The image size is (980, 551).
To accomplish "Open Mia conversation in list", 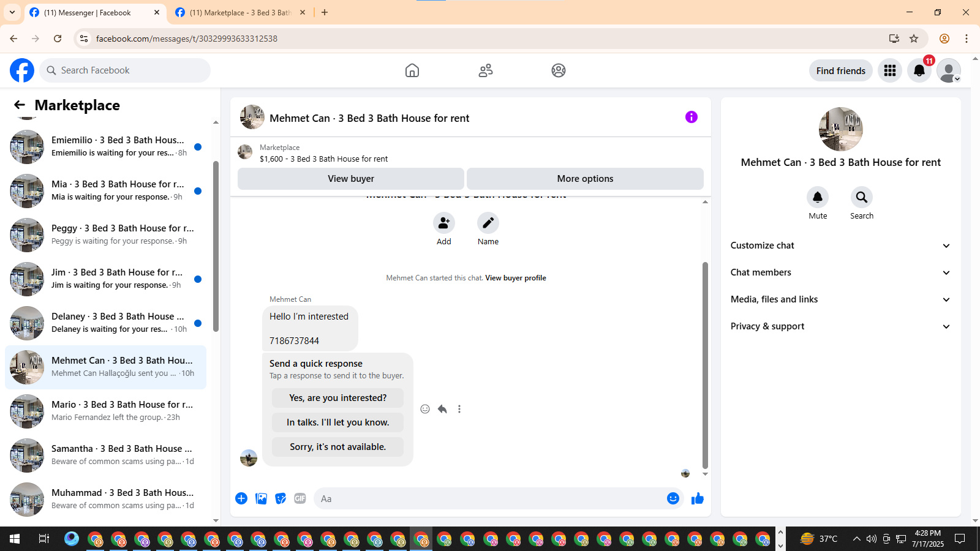I will [x=105, y=191].
